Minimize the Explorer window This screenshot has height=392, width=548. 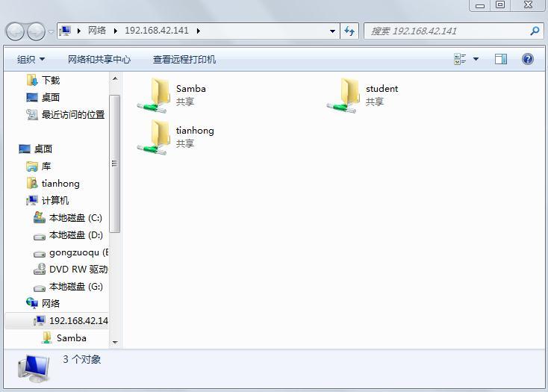480,5
